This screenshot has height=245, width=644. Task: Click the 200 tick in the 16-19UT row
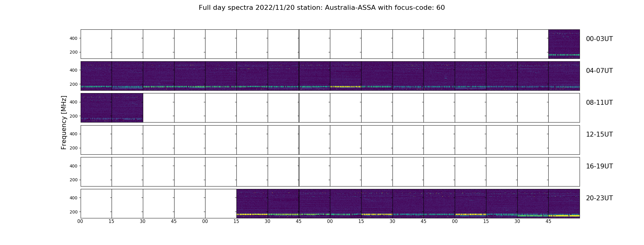pos(74,180)
